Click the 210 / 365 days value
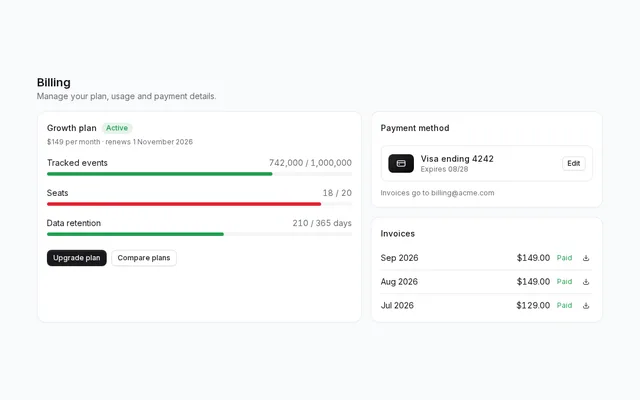This screenshot has width=640, height=400. coord(322,223)
